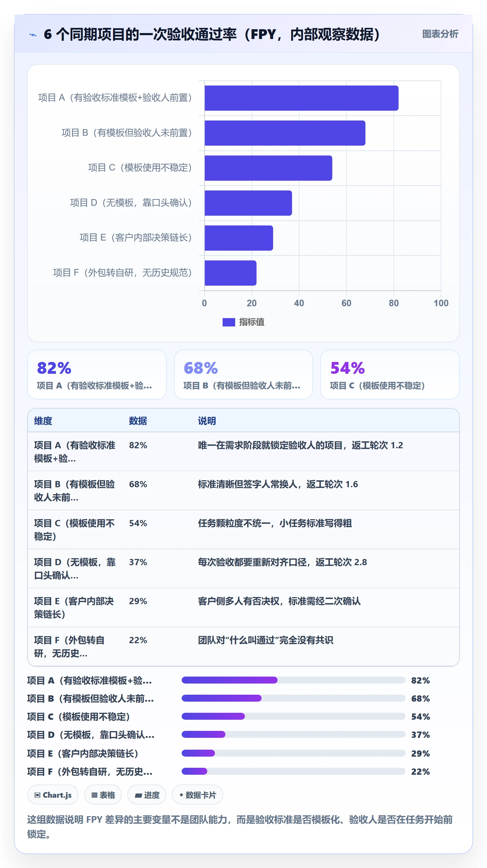Click the 项目 E chart bar
The width and height of the screenshot is (487, 868).
(239, 238)
